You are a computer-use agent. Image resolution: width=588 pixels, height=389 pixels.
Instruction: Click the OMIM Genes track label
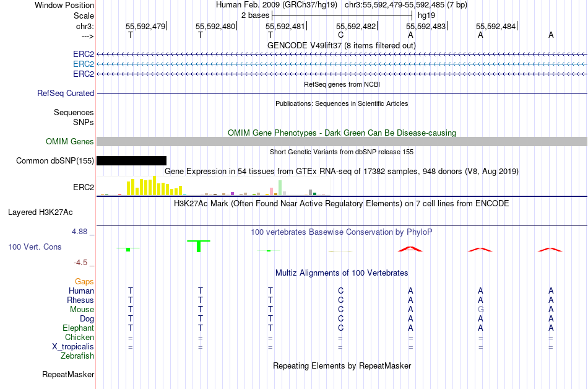tap(69, 141)
